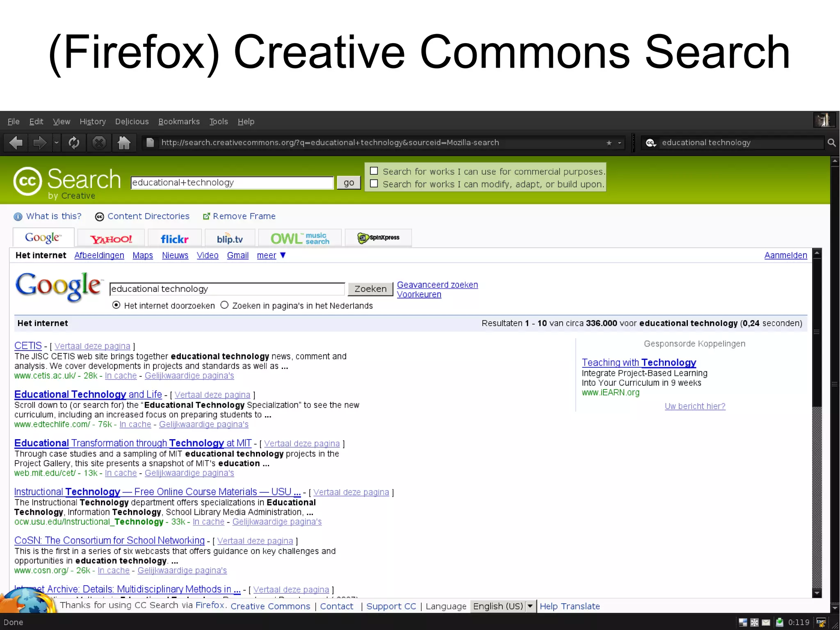Open the File menu
This screenshot has width=840, height=630.
tap(14, 121)
